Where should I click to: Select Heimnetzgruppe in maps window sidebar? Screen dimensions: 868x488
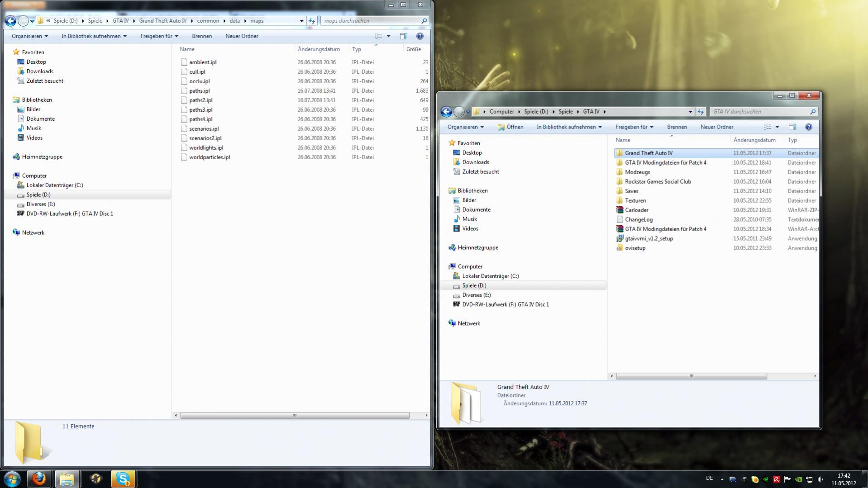click(x=42, y=157)
